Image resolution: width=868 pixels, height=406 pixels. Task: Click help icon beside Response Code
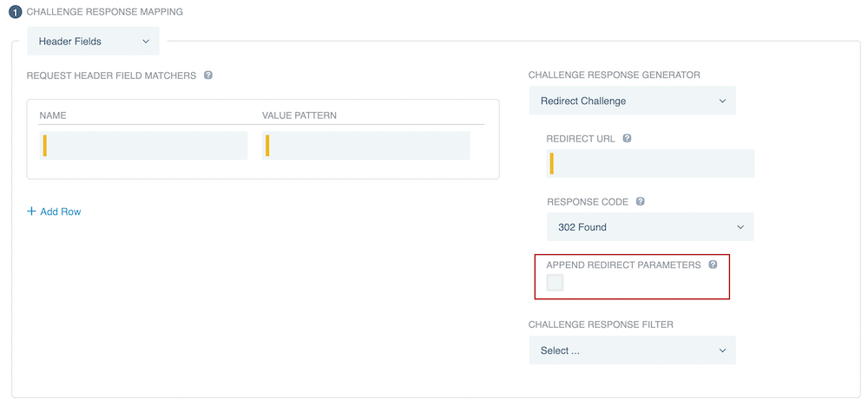pos(641,201)
